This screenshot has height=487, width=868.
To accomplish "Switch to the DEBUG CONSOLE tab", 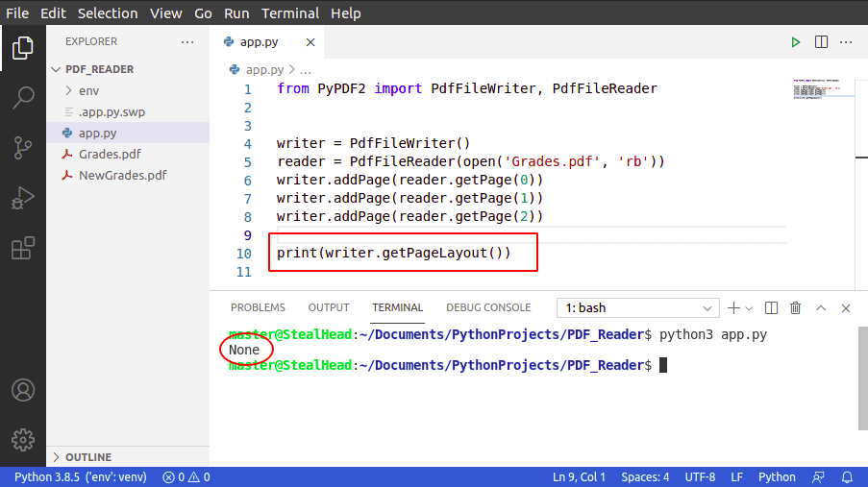I will 489,307.
